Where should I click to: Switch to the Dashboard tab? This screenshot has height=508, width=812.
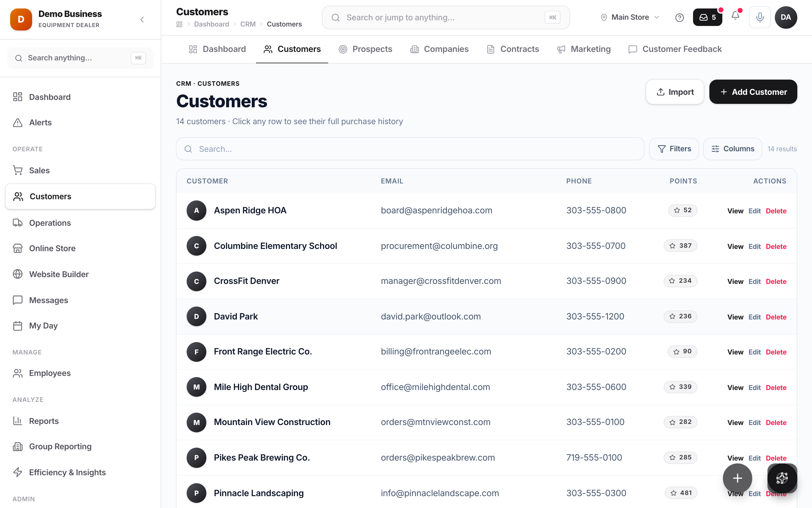[x=217, y=49]
